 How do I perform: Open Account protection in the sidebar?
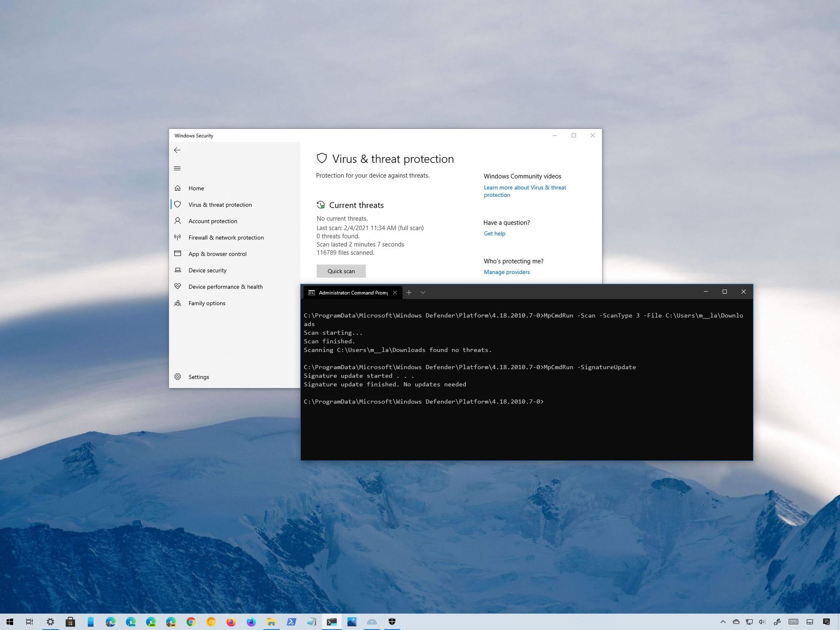[x=213, y=221]
